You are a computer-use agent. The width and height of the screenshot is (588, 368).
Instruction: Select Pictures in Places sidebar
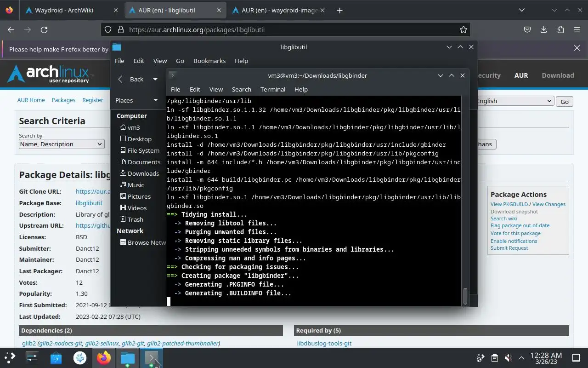(135, 196)
